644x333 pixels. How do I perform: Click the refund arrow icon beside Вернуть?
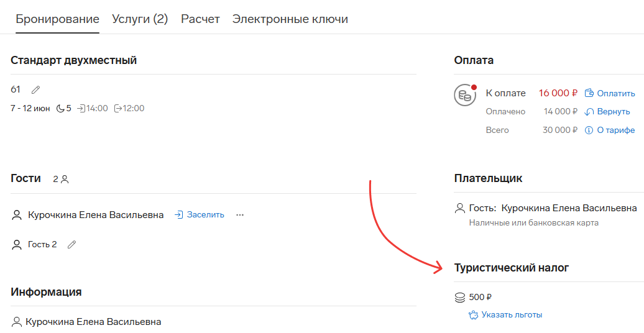[589, 112]
